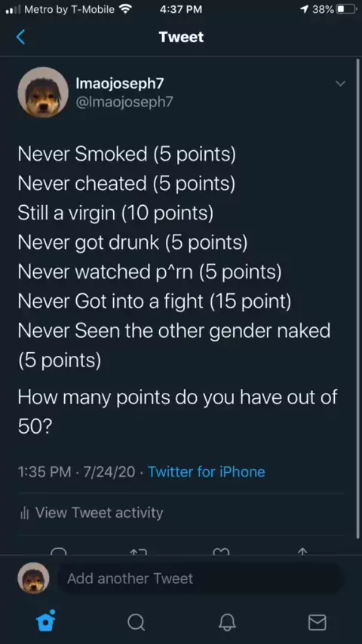Screen dimensions: 362x644
Task: Share the tweet with the share arrow
Action: 302,551
